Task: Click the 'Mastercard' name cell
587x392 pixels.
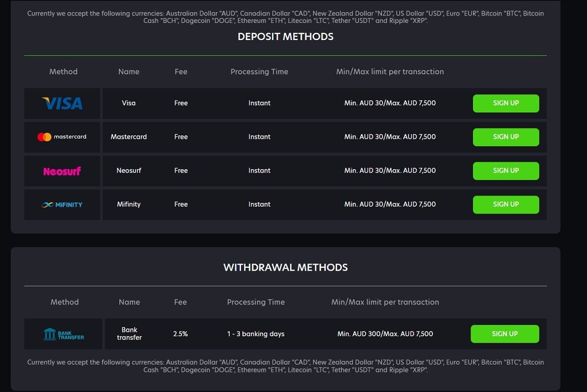Action: coord(129,137)
